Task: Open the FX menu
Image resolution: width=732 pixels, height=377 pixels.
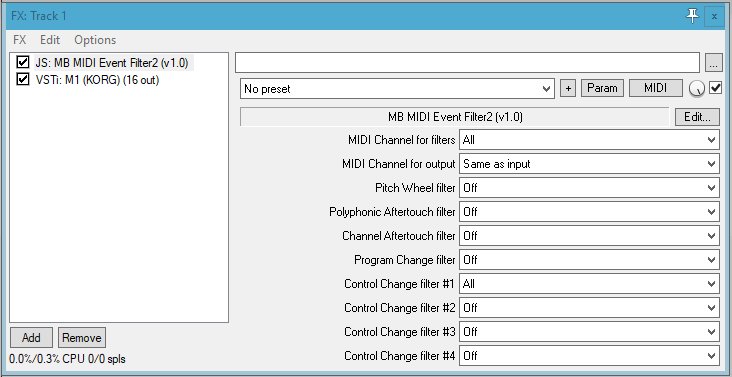Action: [x=20, y=40]
